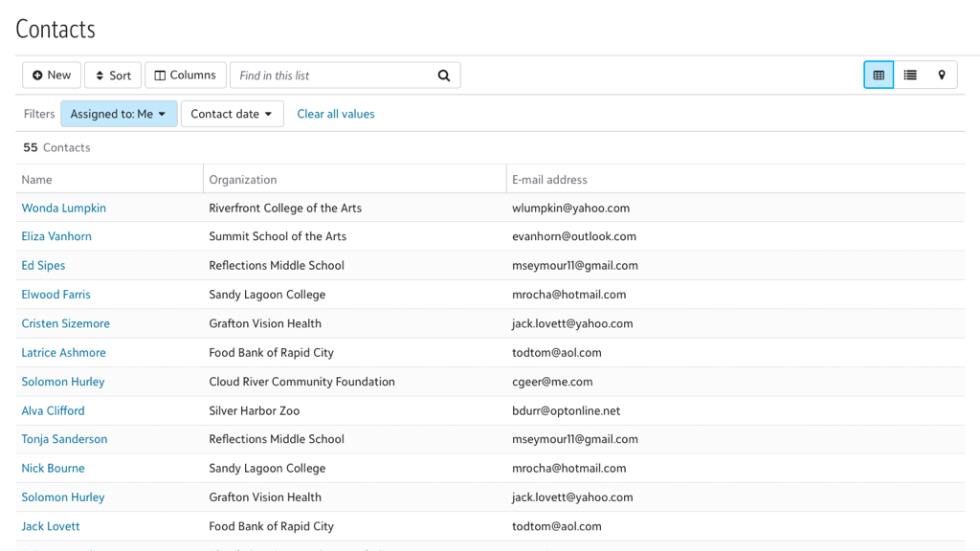The height and width of the screenshot is (551, 980).
Task: Open Alva Clifford contact record
Action: (53, 410)
